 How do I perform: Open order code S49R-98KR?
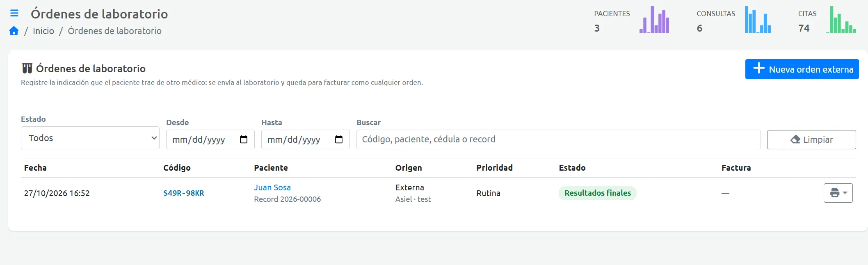183,193
